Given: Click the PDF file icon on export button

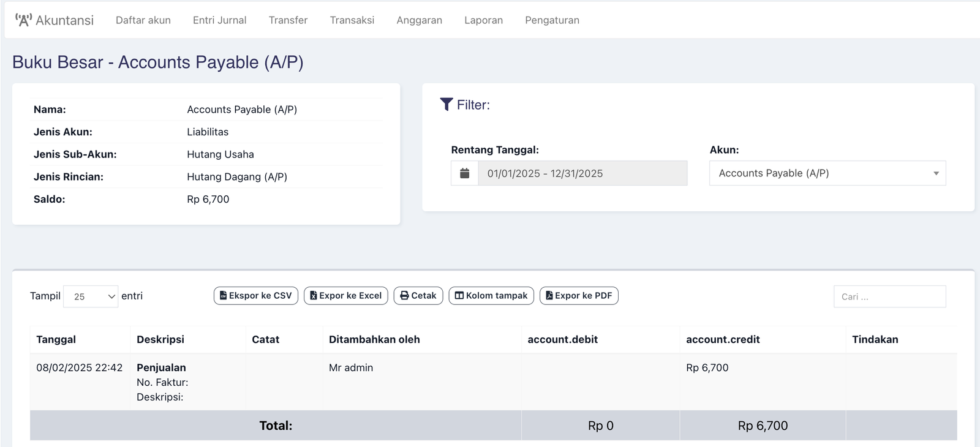Looking at the screenshot, I should [x=549, y=296].
